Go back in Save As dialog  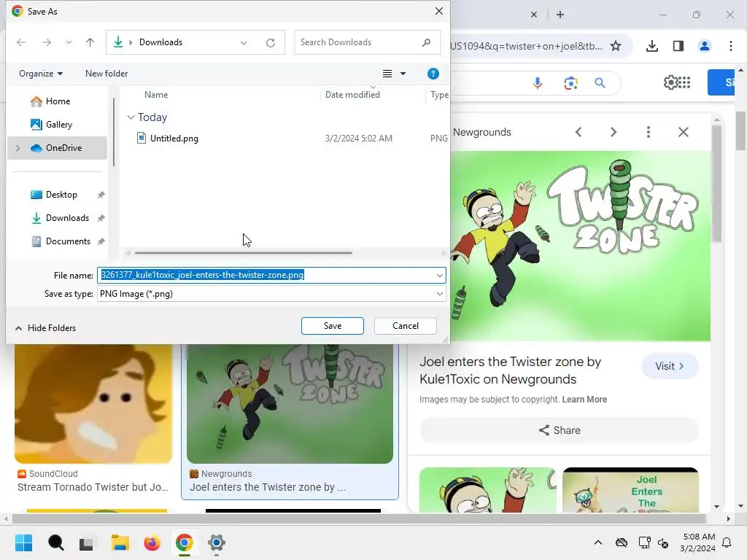click(21, 42)
